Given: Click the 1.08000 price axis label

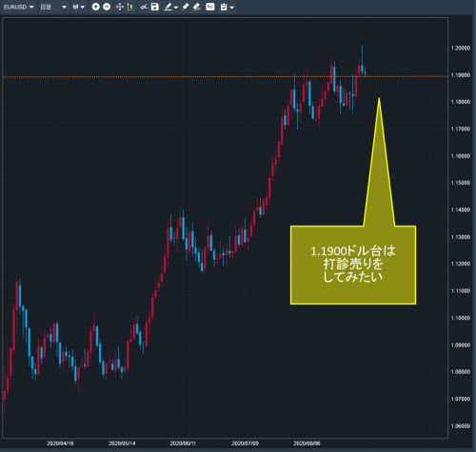Looking at the screenshot, I should pyautogui.click(x=461, y=372).
